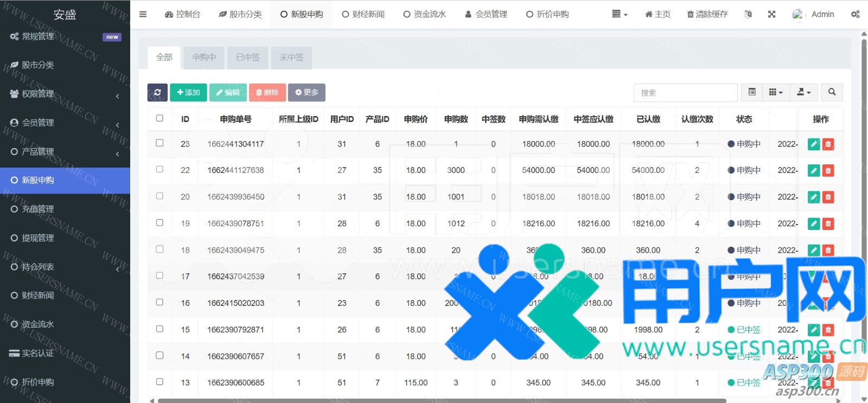Screen dimensions: 868x403
Task: Open the settings gears icon at top right
Action: 855,14
